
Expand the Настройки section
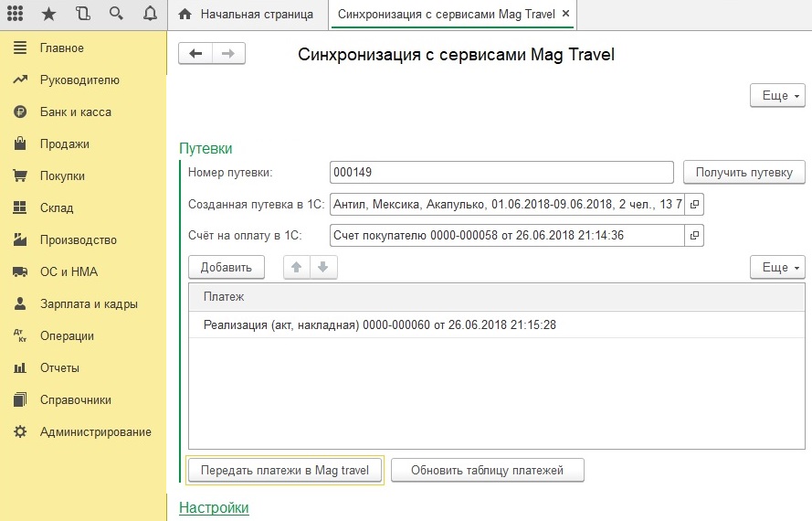(214, 507)
